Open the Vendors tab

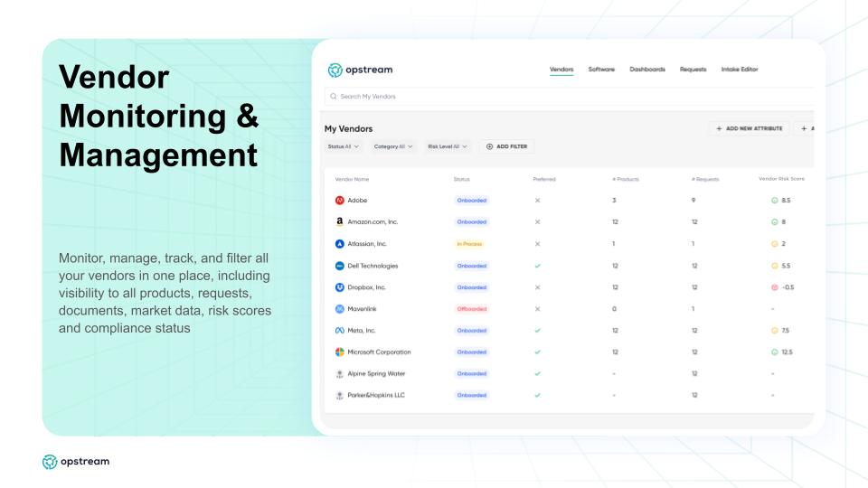point(561,70)
